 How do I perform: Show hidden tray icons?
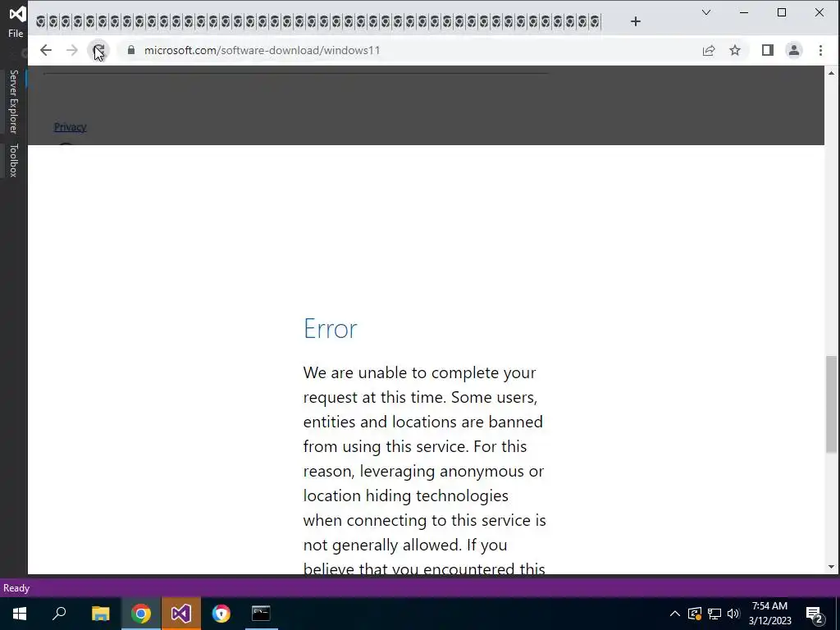(x=675, y=614)
